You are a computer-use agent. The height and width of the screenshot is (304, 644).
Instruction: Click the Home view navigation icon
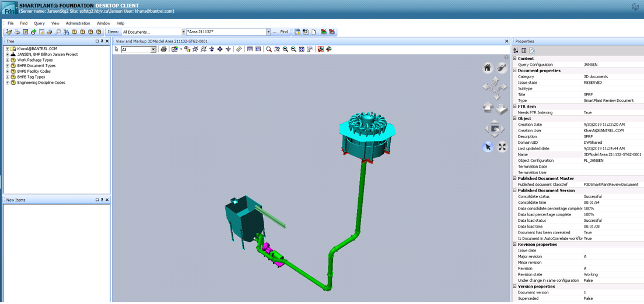pyautogui.click(x=488, y=68)
